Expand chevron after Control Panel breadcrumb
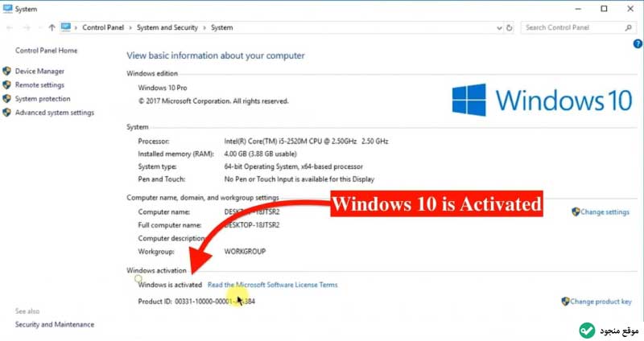Viewport: 644px width, 341px height. click(x=130, y=28)
